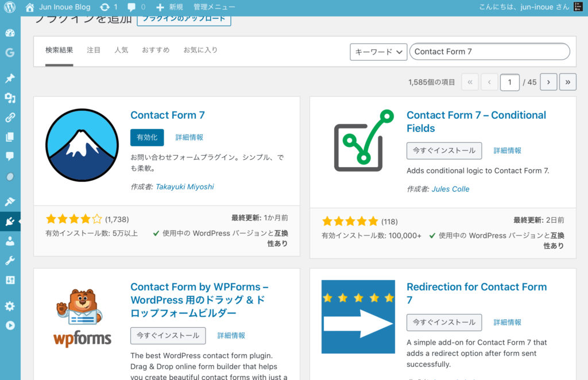Click the Contact Form 7 search field
The height and width of the screenshot is (380, 588).
490,51
